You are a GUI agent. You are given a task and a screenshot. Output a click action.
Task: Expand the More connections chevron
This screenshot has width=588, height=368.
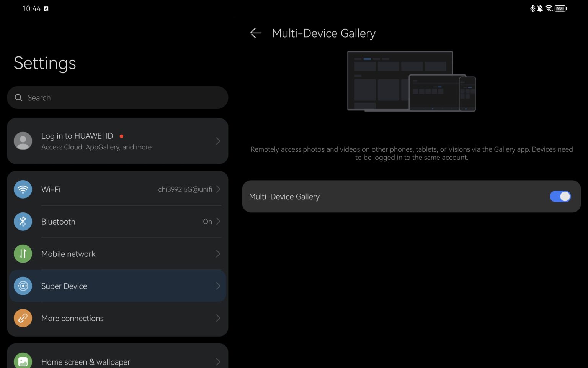click(x=218, y=318)
